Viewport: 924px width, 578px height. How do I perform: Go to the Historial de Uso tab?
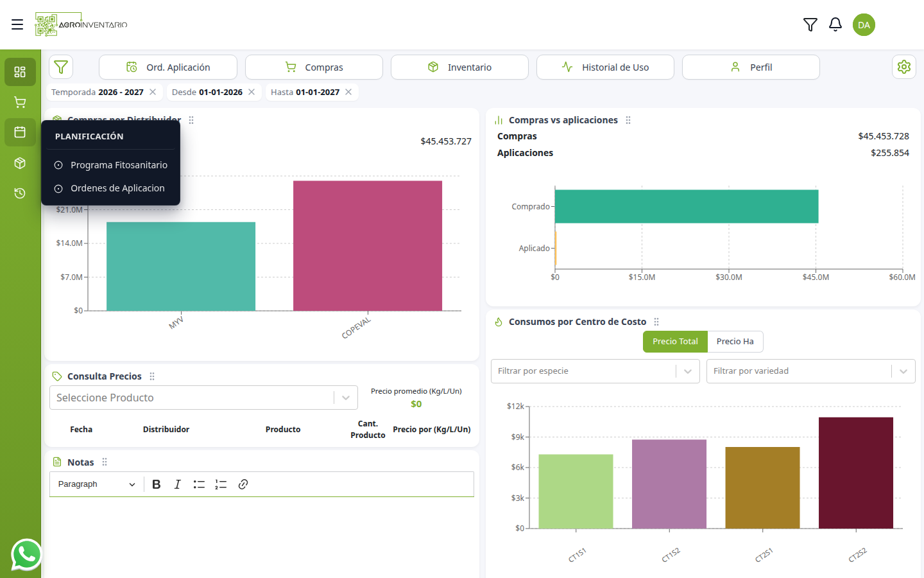tap(605, 67)
